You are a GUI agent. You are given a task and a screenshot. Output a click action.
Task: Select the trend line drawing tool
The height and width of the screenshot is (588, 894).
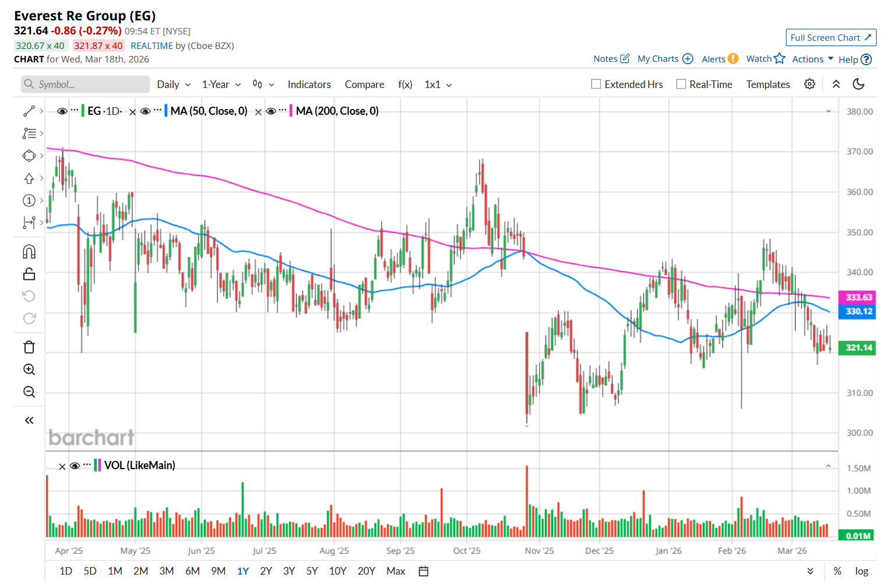[x=29, y=111]
